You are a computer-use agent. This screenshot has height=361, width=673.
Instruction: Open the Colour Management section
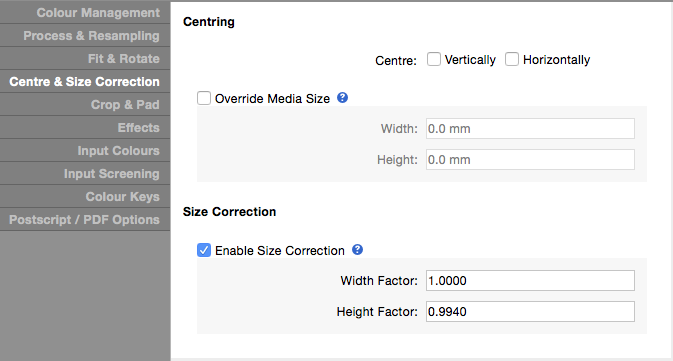point(85,12)
